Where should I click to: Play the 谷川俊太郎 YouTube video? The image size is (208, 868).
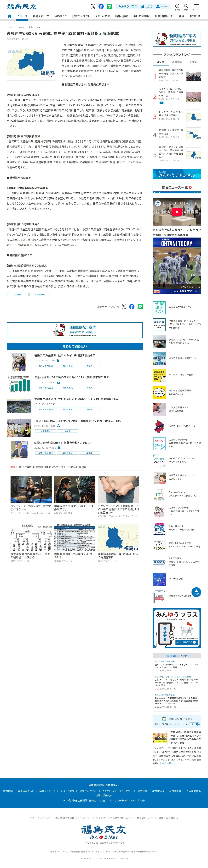(177, 212)
